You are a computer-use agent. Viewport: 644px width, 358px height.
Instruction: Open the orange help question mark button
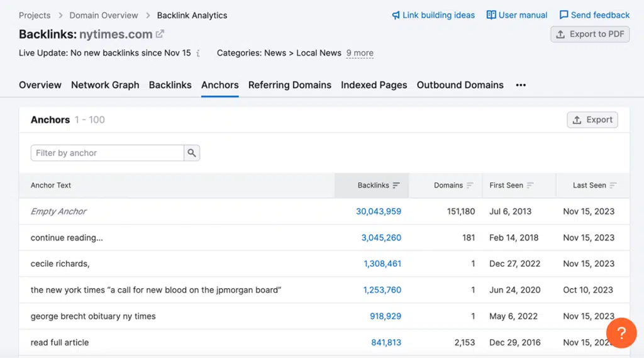click(x=621, y=333)
